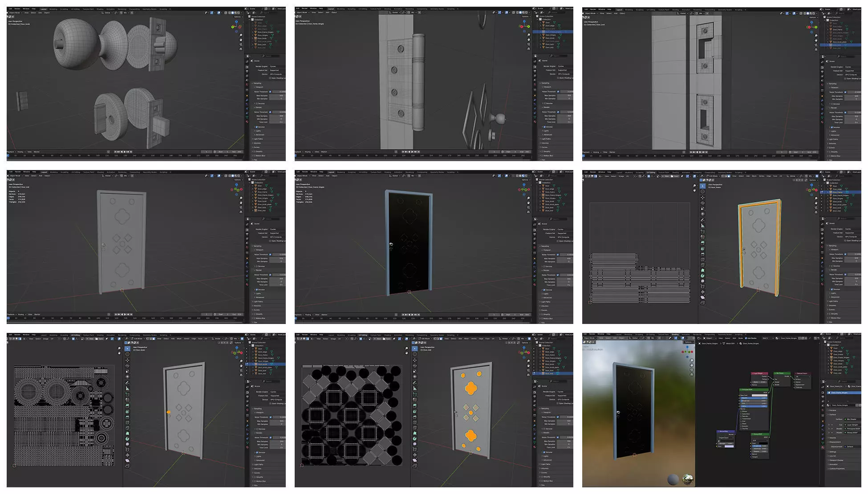868x494 pixels.
Task: Click New image button in orange door-frame screenshot
Action: tap(666, 176)
